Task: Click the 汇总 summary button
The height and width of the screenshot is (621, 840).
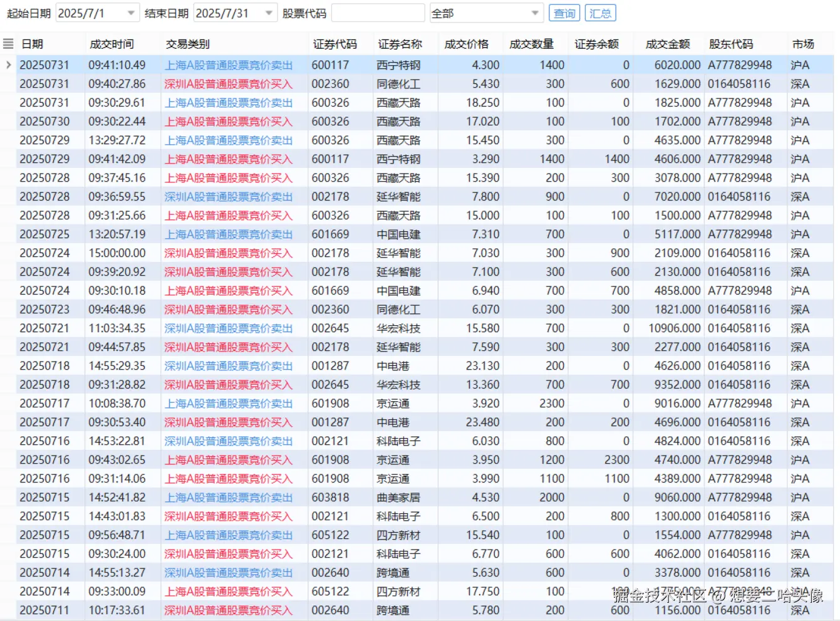Action: pos(600,12)
